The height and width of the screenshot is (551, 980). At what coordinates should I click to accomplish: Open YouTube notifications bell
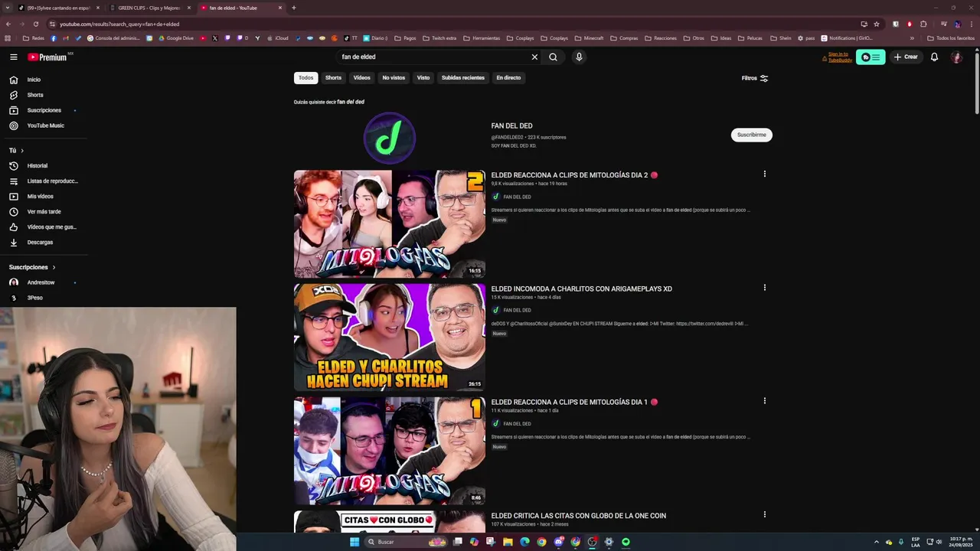point(934,57)
